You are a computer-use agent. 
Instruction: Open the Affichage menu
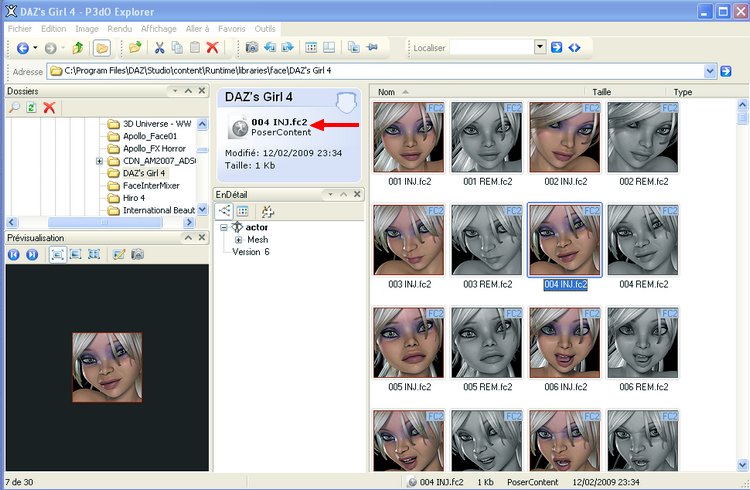pyautogui.click(x=158, y=29)
